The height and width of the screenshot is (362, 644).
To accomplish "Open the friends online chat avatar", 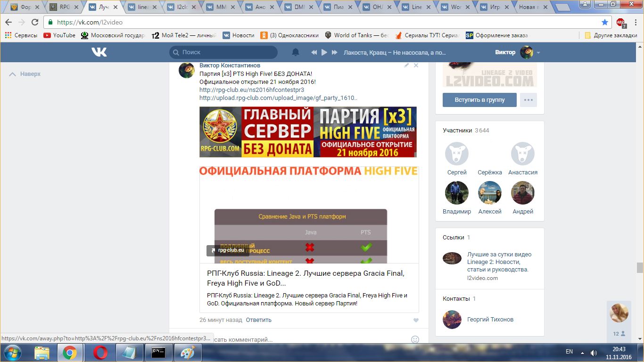I will (619, 313).
